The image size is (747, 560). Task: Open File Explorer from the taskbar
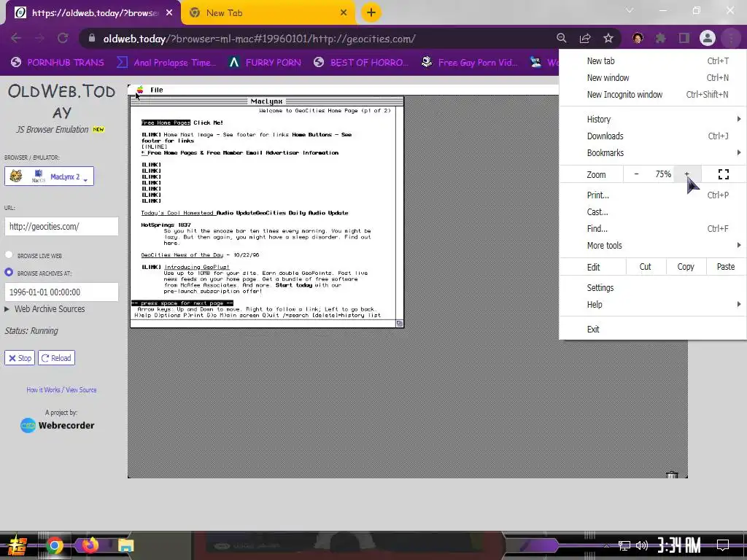[125, 545]
